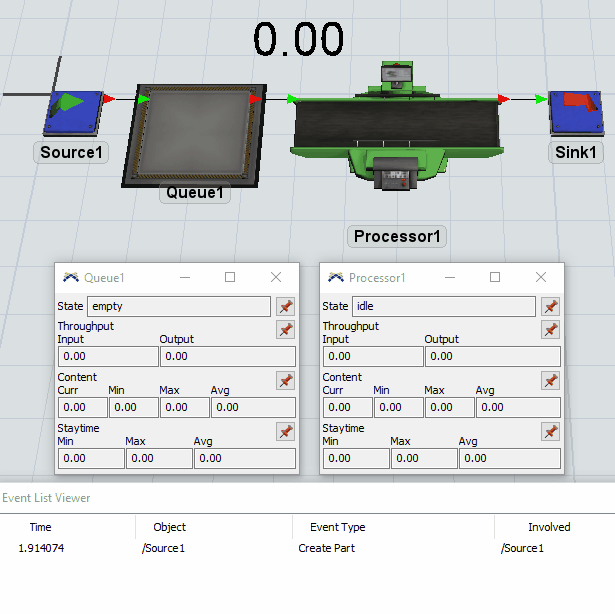Pin the Content statistic in Processor1 window
Image resolution: width=615 pixels, height=614 pixels.
[550, 380]
